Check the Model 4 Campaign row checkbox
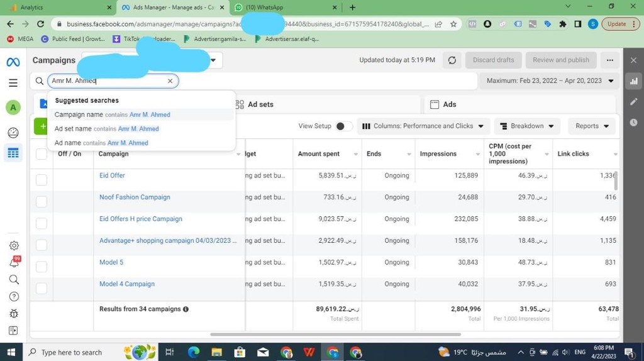Viewport: 644px width, 361px height. [42, 288]
